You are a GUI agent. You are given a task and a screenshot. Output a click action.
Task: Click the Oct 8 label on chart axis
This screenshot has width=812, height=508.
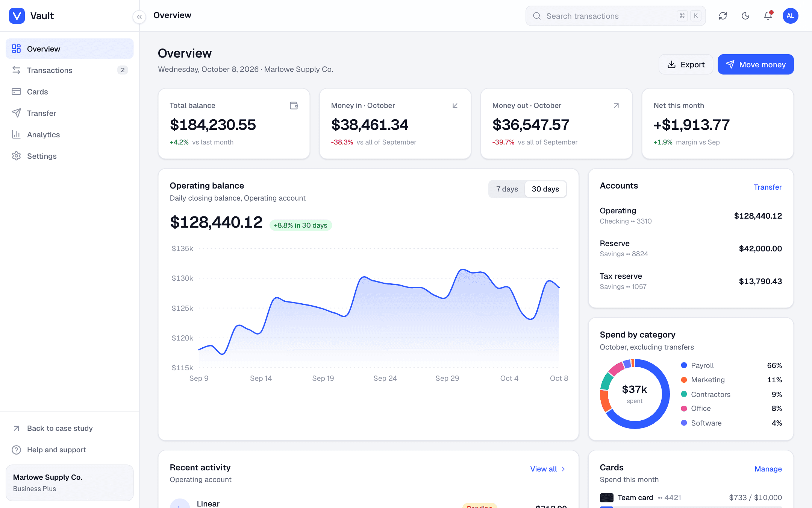559,378
